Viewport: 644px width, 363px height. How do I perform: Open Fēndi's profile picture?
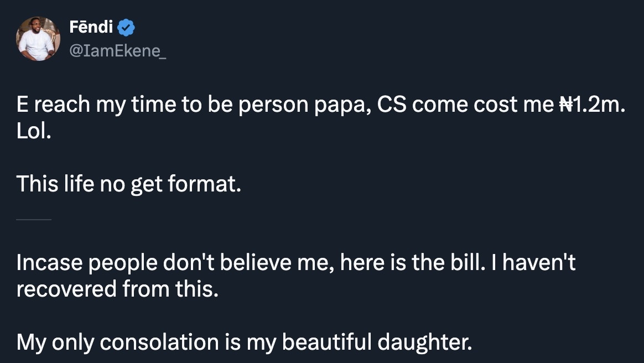click(38, 38)
